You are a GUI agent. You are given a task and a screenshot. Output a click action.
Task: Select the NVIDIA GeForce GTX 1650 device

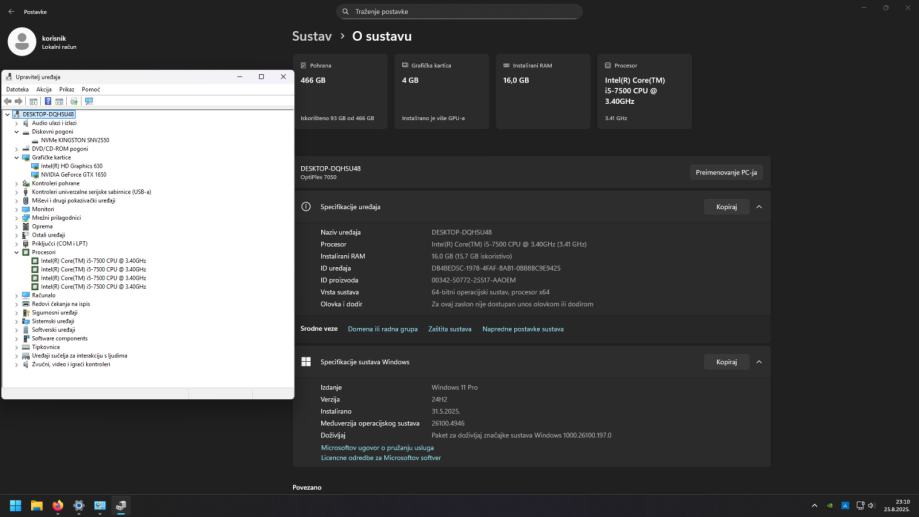[74, 174]
